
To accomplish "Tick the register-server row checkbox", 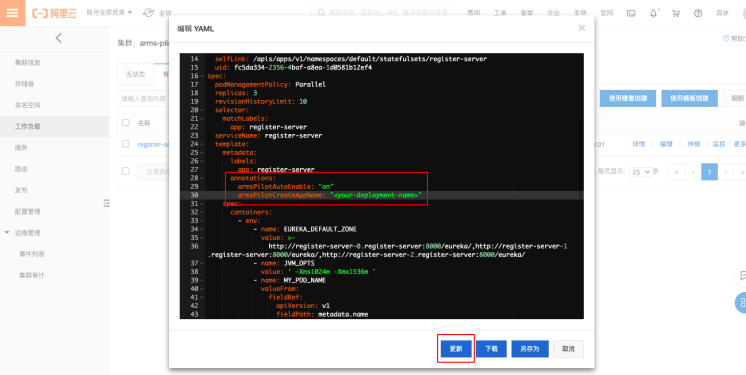I will pyautogui.click(x=126, y=144).
